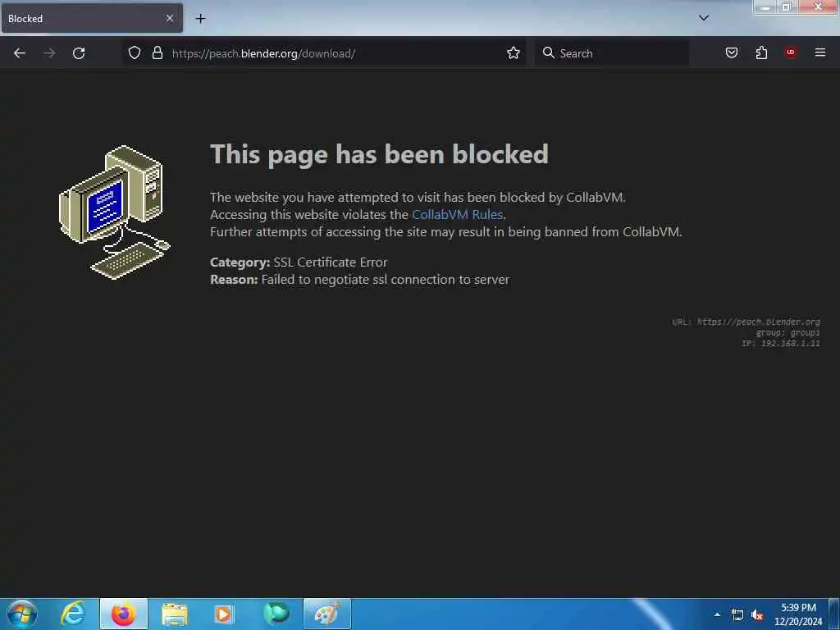
Task: Select the Blocked tab
Action: tap(92, 19)
